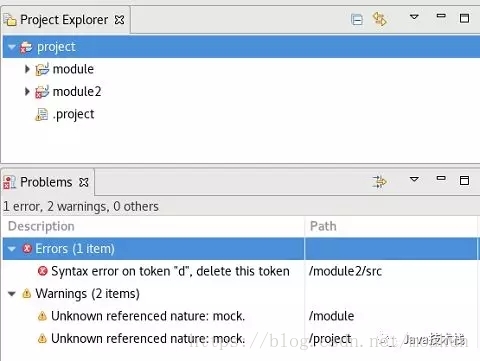Collapse the Errors (1 item) group
480x361 pixels.
pyautogui.click(x=12, y=249)
